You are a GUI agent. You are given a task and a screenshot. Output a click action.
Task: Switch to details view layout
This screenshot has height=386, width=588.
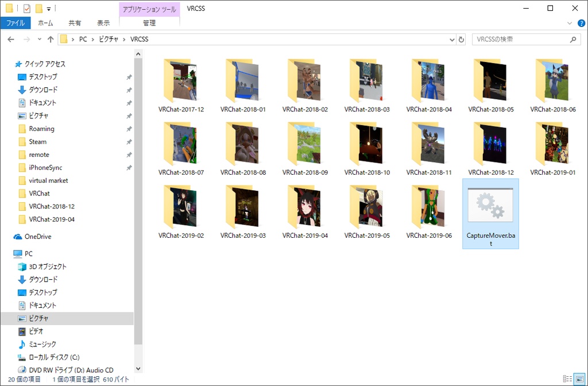coord(568,379)
